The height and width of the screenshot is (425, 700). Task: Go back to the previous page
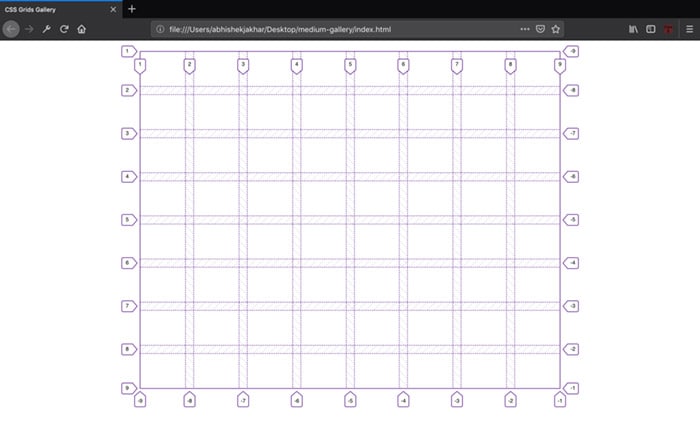click(11, 29)
